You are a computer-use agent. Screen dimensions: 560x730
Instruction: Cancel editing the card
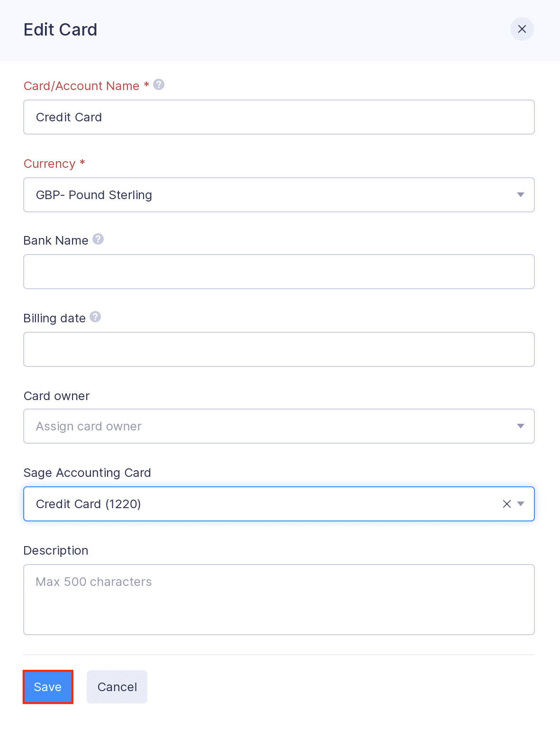(117, 687)
